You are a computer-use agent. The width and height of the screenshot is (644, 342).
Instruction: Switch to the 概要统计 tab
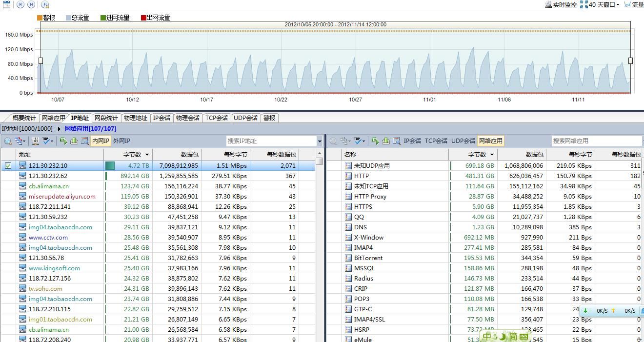click(24, 118)
